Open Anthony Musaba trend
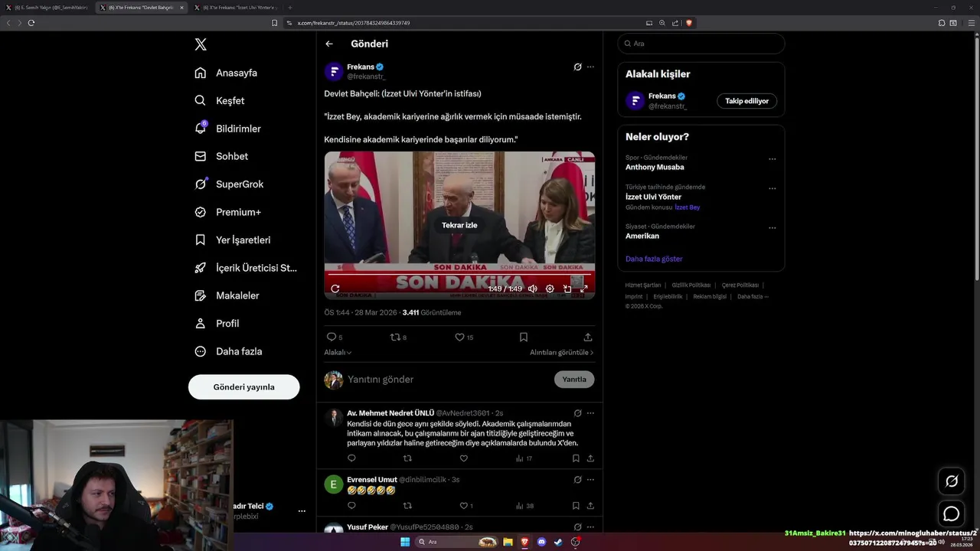The width and height of the screenshot is (980, 551). click(x=655, y=167)
